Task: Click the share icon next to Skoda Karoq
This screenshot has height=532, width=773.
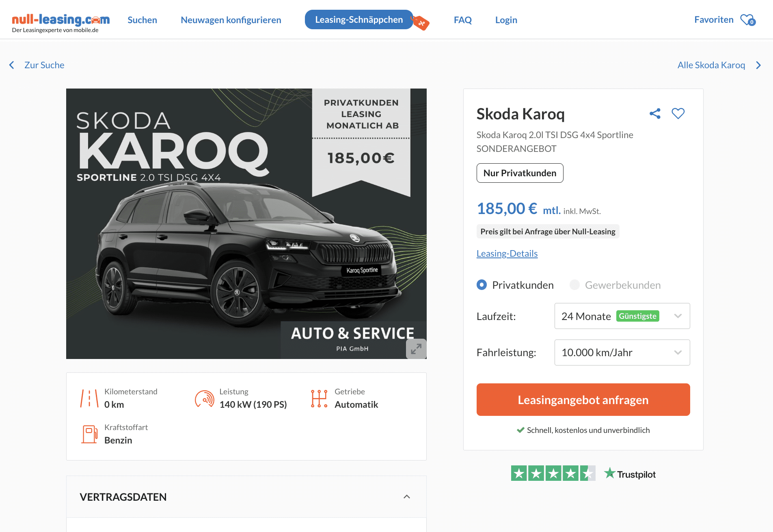Action: (655, 114)
